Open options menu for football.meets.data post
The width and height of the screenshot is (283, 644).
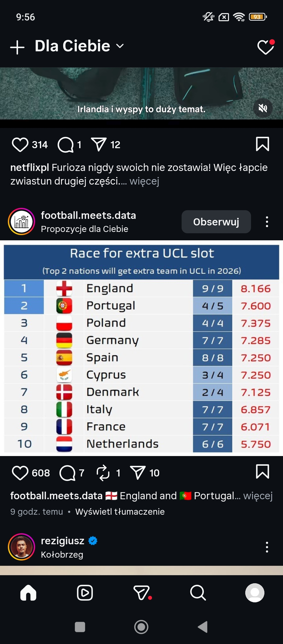(x=267, y=222)
